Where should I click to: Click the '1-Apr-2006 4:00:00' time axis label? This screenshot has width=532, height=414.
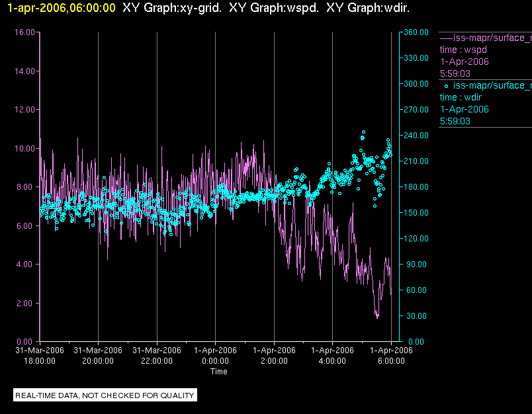point(332,355)
